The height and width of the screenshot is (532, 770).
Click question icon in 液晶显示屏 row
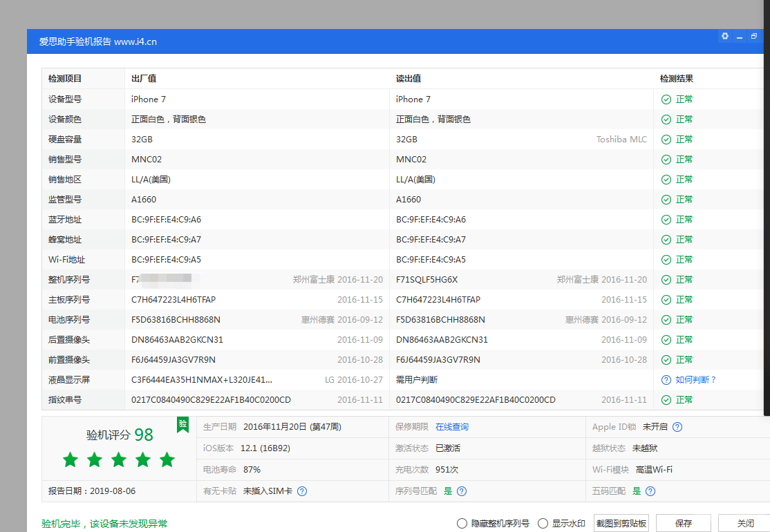(x=666, y=380)
